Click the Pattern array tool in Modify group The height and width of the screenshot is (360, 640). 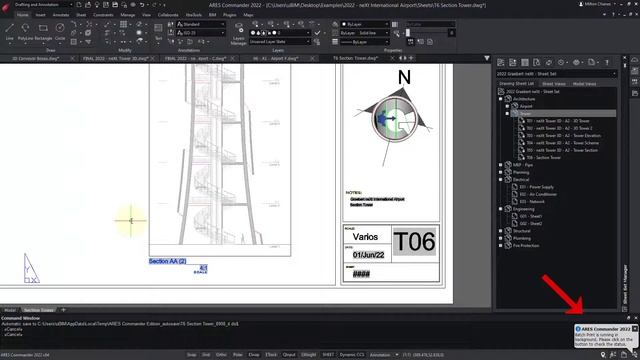[x=123, y=24]
